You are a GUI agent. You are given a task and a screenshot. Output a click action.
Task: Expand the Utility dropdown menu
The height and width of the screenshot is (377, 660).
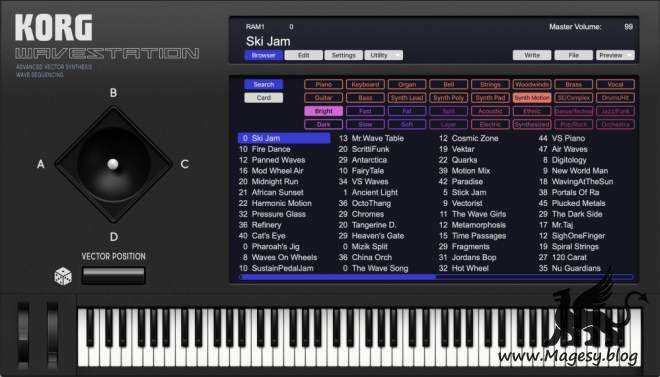coord(383,55)
